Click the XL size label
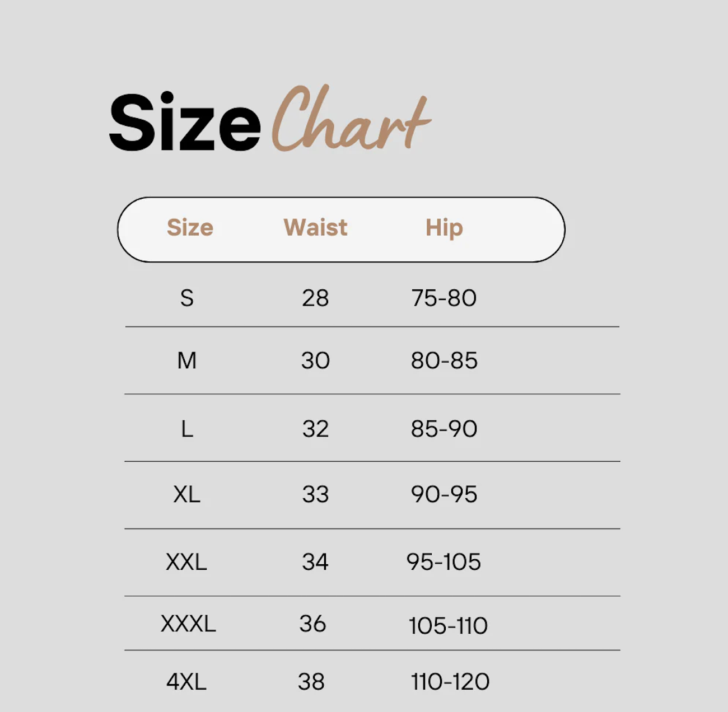The width and height of the screenshot is (728, 712). (x=187, y=495)
